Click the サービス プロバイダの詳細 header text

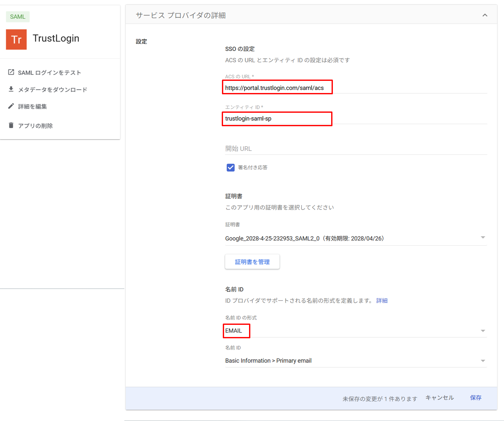click(x=180, y=15)
